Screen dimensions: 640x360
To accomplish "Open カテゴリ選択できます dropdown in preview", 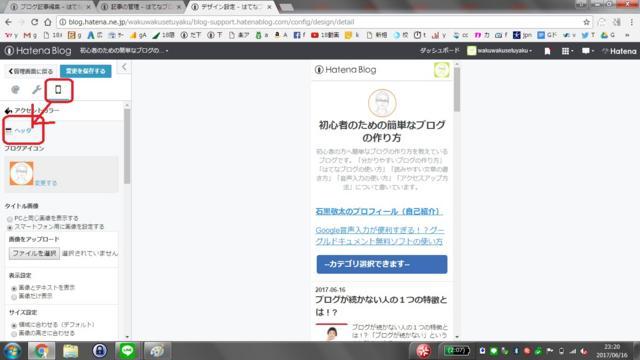I will point(382,264).
